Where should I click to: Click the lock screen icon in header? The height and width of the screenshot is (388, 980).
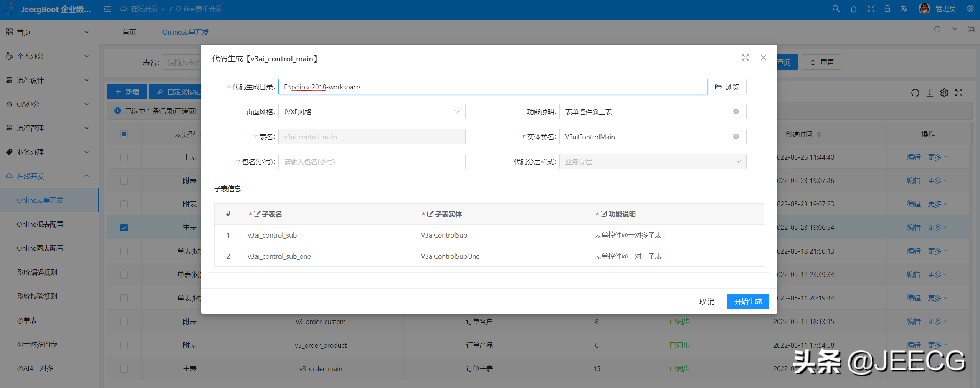coord(887,8)
